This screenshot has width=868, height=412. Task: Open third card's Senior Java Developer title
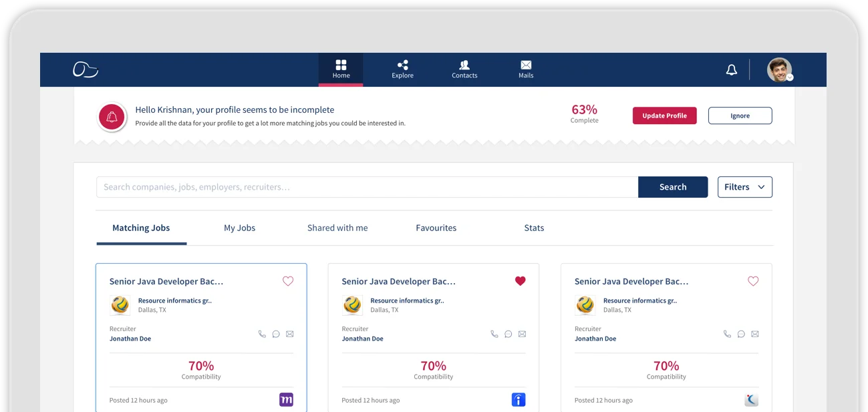631,282
